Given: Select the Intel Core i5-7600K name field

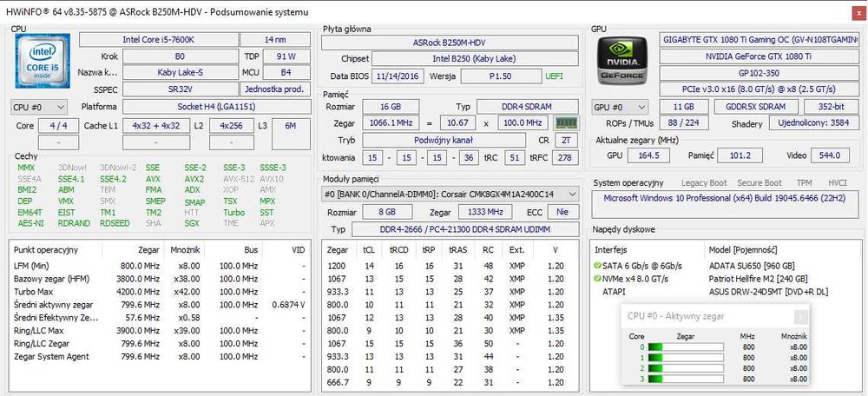Looking at the screenshot, I should click(x=158, y=40).
